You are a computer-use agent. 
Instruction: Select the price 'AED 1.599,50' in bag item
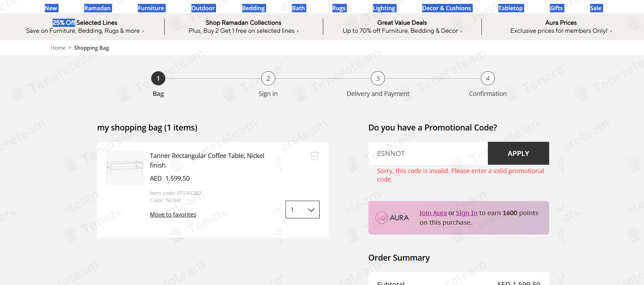pyautogui.click(x=170, y=178)
